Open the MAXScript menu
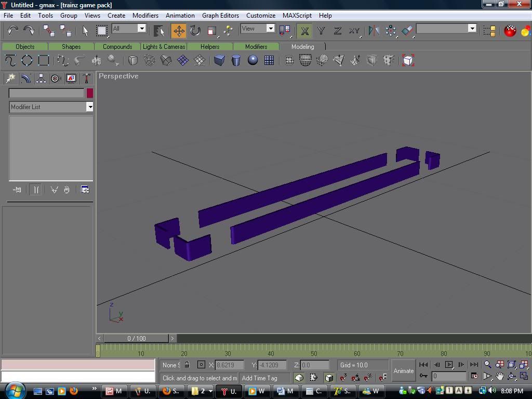 pos(297,16)
